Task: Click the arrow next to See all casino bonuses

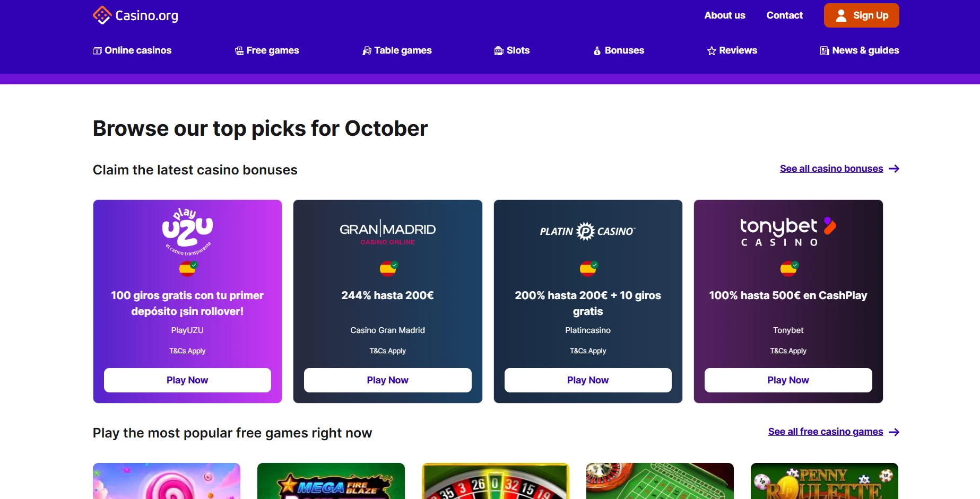Action: pos(894,169)
